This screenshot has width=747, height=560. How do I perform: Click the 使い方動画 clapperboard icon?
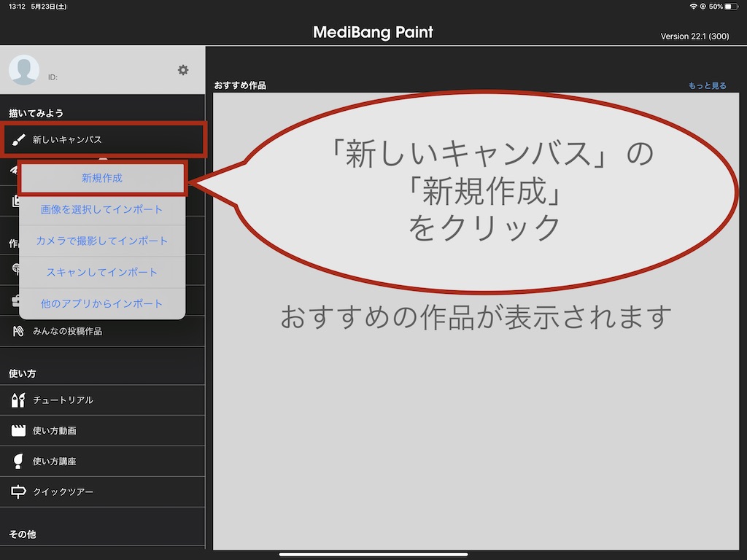pyautogui.click(x=18, y=431)
